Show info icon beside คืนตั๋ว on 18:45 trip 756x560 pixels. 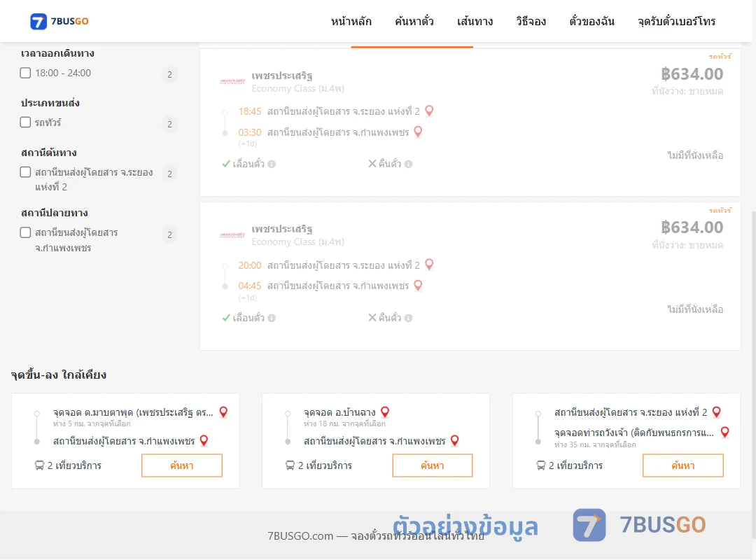click(x=408, y=164)
